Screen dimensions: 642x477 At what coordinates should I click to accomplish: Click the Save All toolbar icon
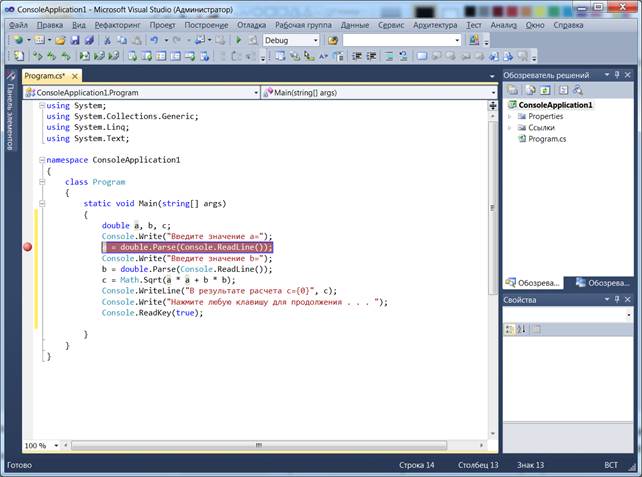(x=89, y=40)
